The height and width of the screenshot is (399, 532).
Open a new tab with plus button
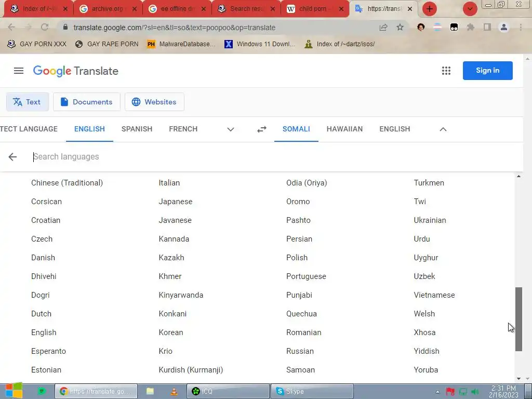pos(430,9)
